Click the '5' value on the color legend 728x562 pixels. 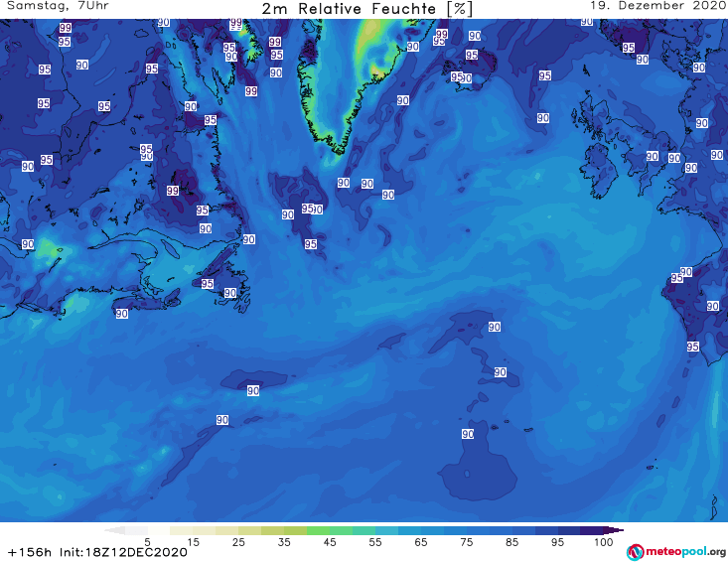click(x=147, y=542)
